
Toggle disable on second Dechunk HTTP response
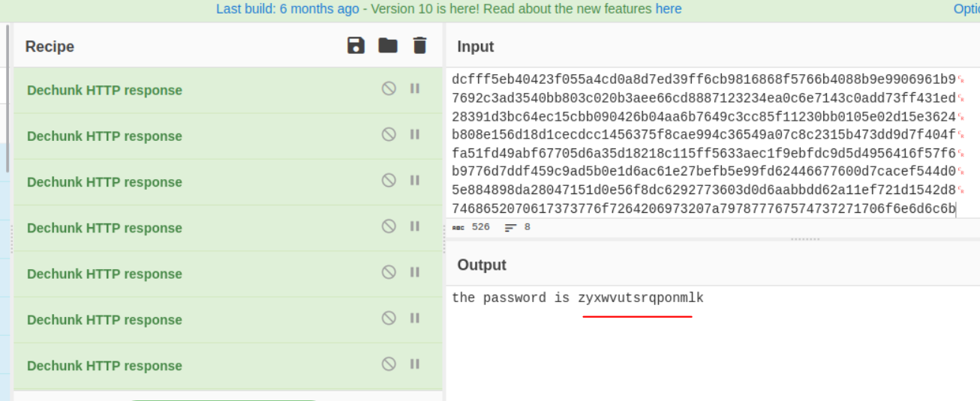[x=389, y=134]
